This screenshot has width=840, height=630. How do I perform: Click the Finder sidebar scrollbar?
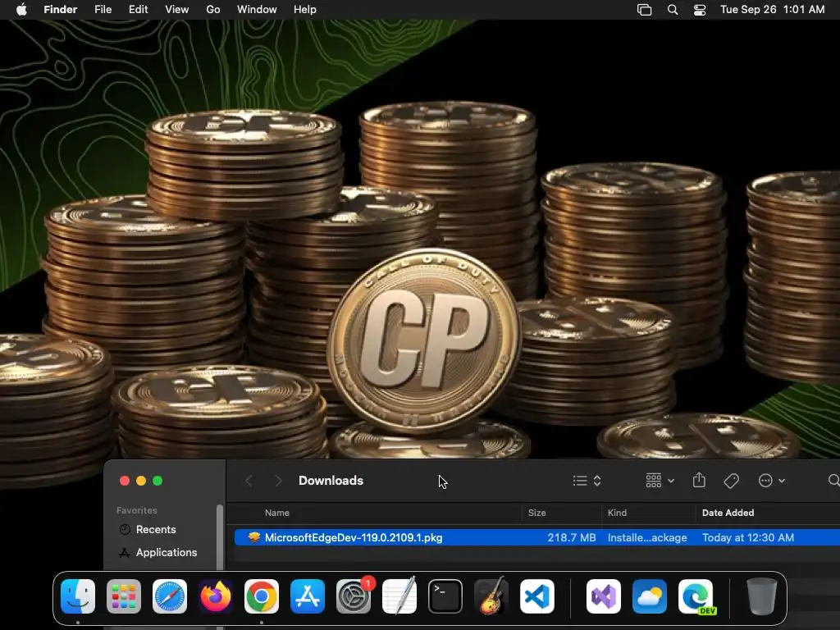tap(220, 537)
